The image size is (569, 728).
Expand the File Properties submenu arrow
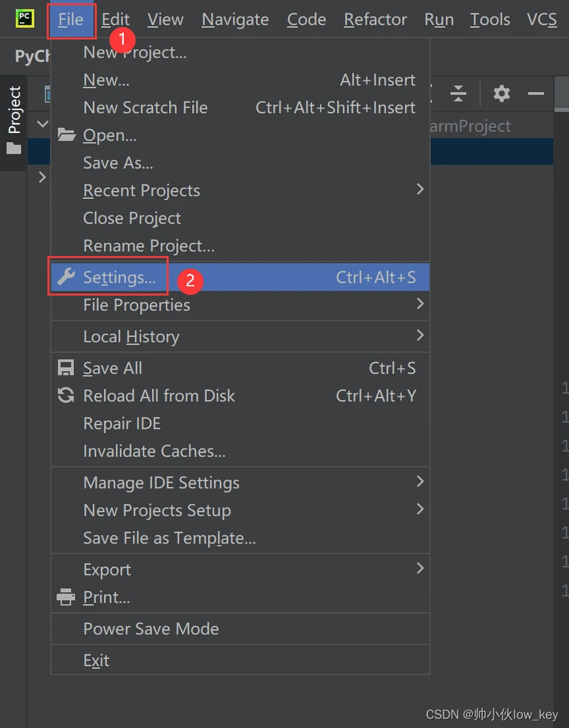coord(420,304)
